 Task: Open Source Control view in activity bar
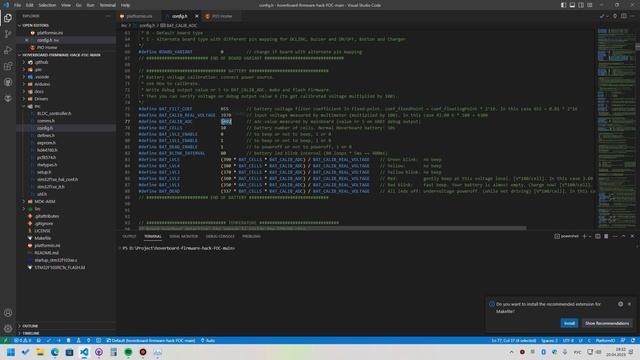tap(8, 34)
